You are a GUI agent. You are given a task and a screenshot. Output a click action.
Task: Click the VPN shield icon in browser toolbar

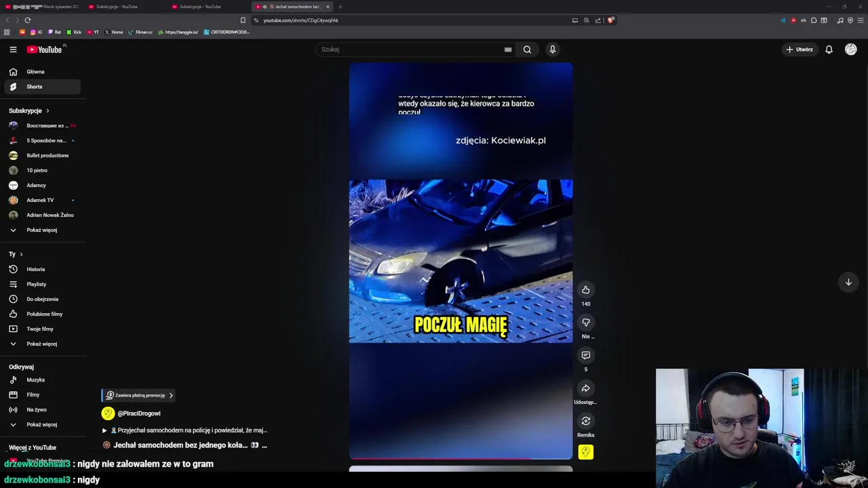[850, 20]
